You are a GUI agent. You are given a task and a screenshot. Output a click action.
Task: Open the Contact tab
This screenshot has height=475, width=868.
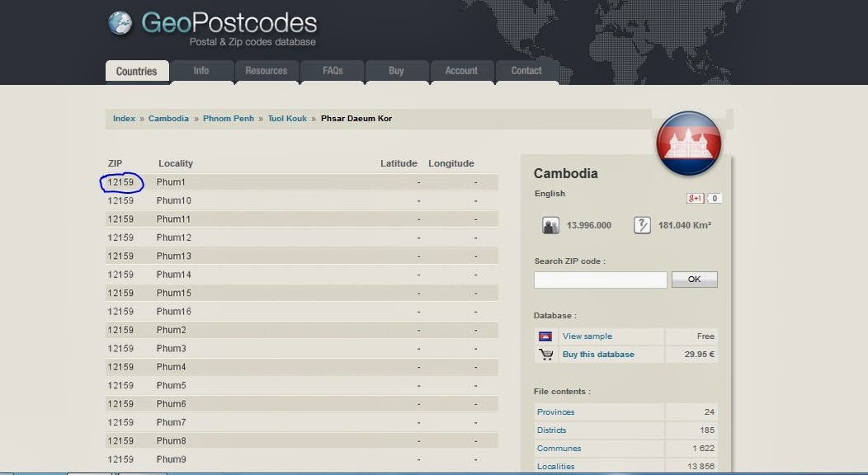click(526, 71)
